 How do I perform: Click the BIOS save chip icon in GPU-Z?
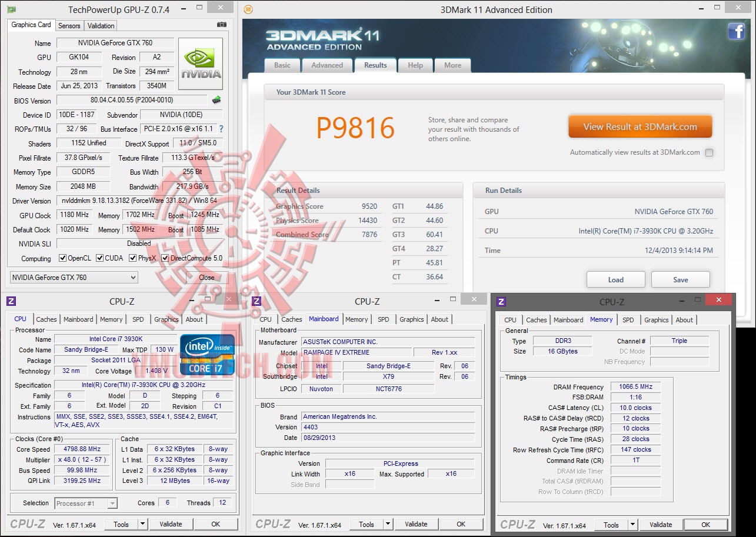pyautogui.click(x=217, y=100)
